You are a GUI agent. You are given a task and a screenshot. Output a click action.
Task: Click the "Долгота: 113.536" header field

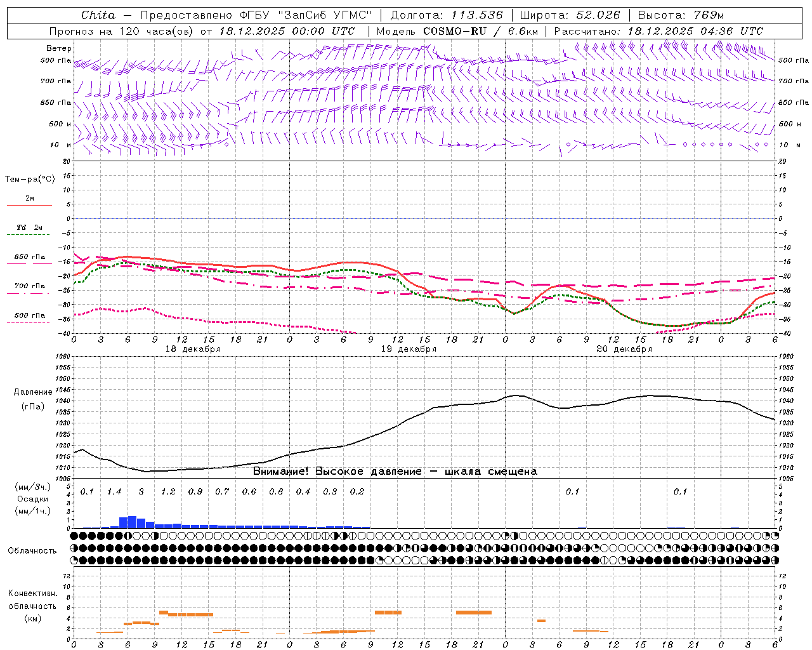(x=447, y=15)
